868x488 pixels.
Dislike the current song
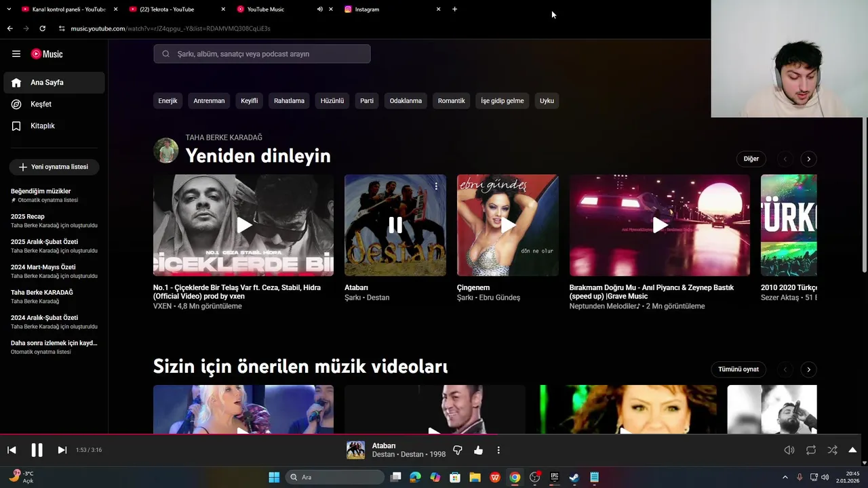pos(457,450)
